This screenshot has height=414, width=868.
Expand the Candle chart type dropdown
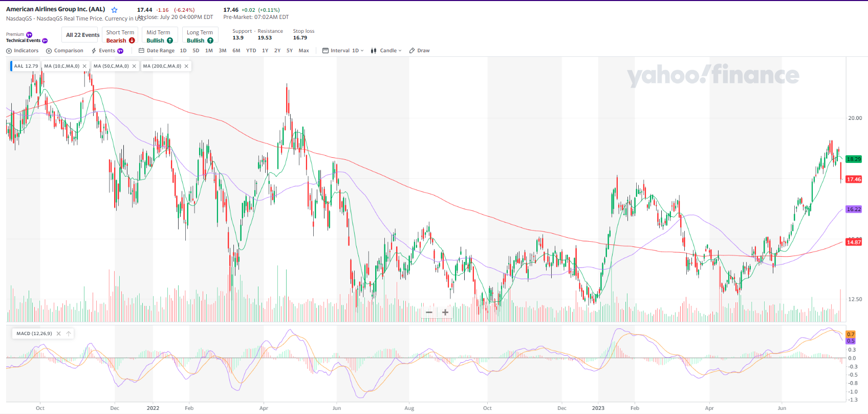[386, 51]
